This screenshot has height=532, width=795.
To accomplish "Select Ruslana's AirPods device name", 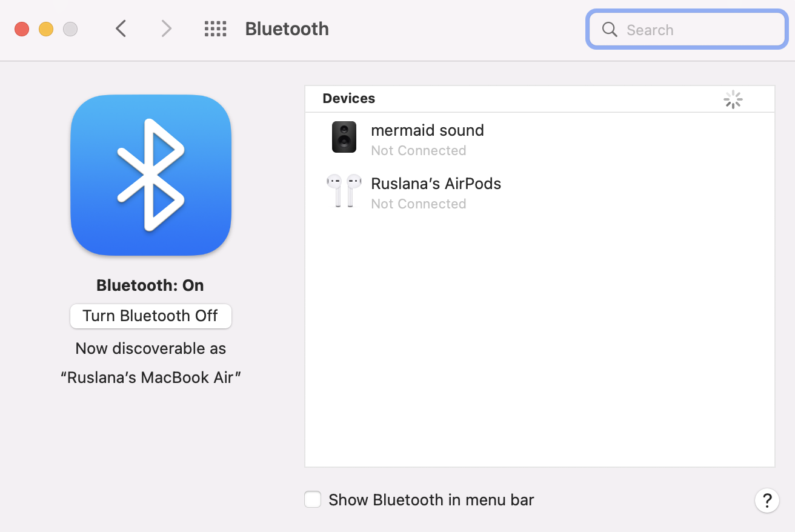I will (x=436, y=184).
